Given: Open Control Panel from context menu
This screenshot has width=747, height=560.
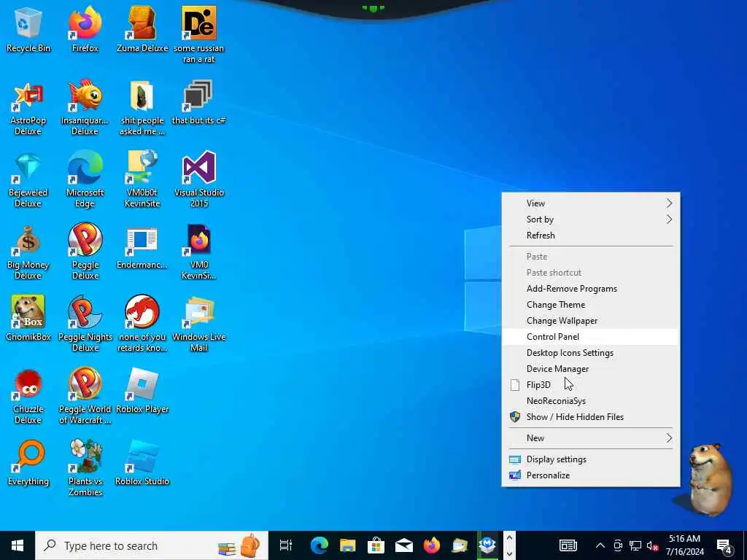Looking at the screenshot, I should pos(591,337).
